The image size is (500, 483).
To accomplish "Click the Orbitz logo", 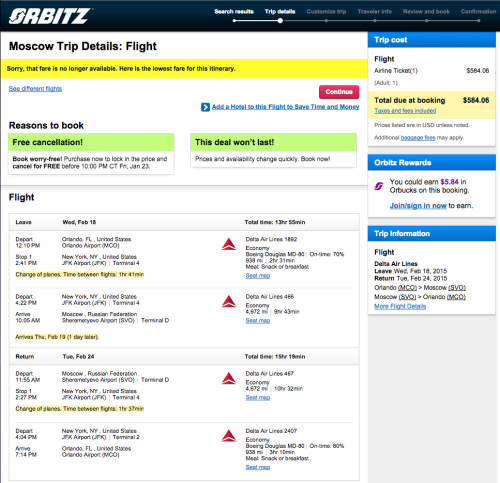I will pos(50,16).
